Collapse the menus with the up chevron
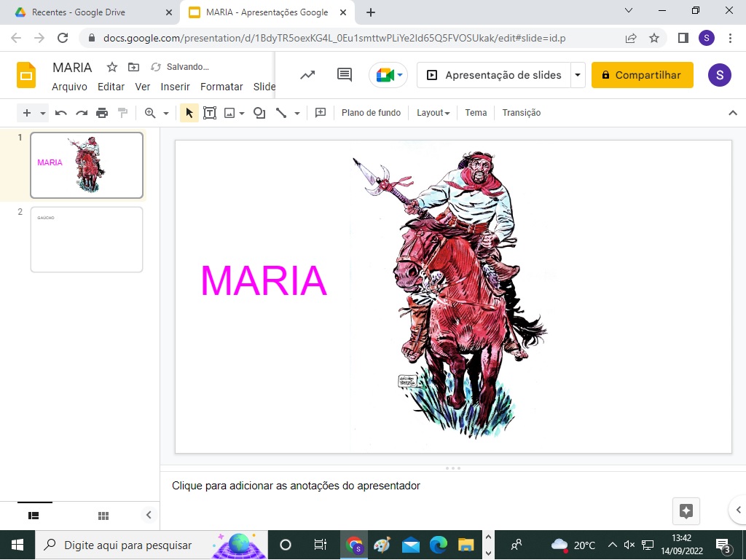The image size is (746, 560). 733,113
